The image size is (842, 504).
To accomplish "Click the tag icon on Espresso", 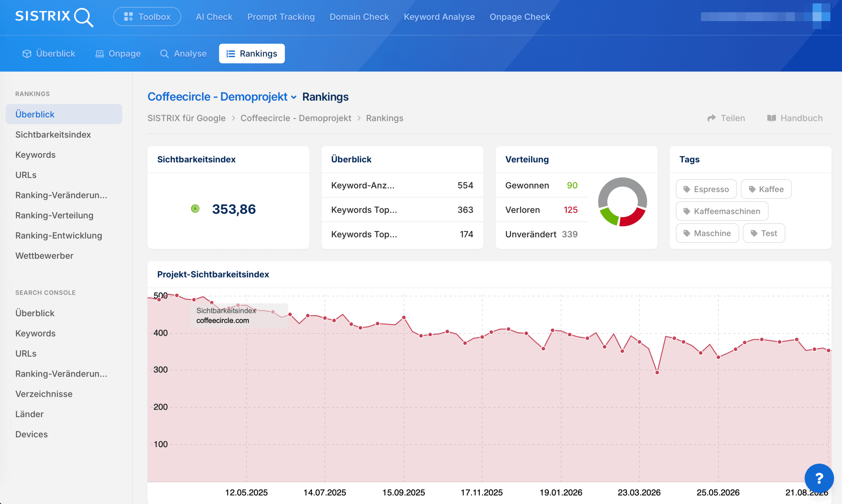I will 686,189.
